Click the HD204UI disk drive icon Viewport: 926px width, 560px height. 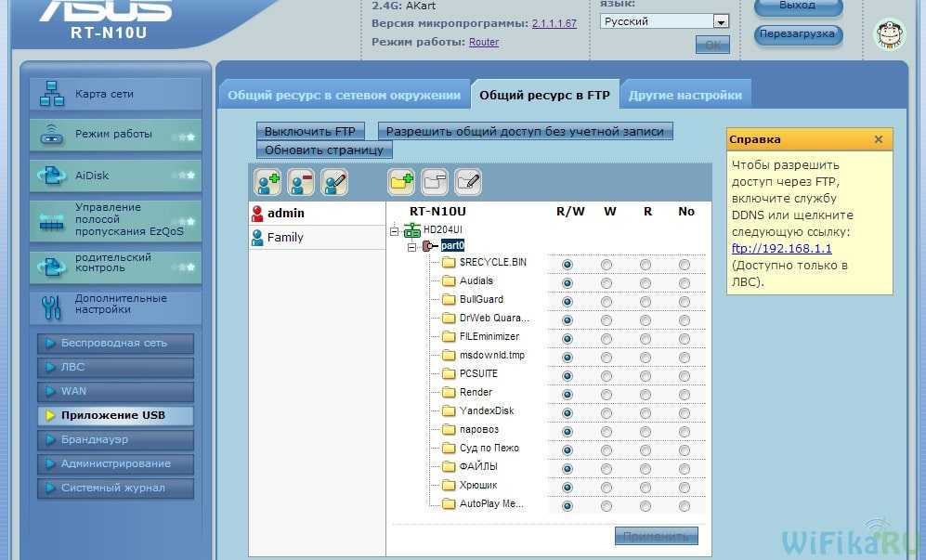point(412,230)
